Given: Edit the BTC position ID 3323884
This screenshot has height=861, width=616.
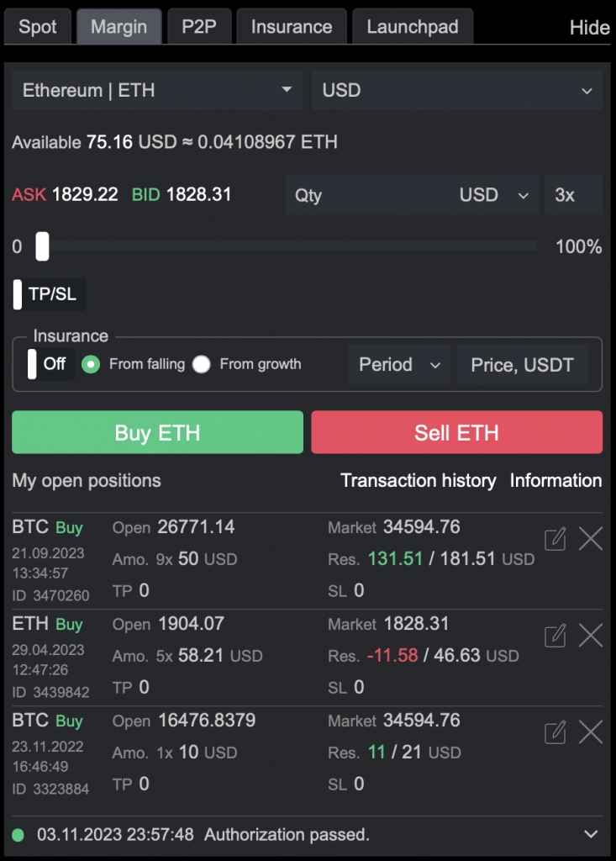Looking at the screenshot, I should [555, 732].
